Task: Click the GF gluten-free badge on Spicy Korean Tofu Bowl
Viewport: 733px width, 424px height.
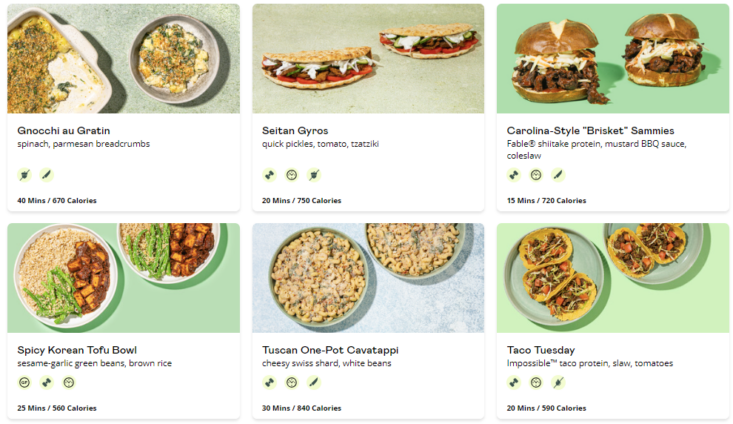Action: [x=24, y=383]
